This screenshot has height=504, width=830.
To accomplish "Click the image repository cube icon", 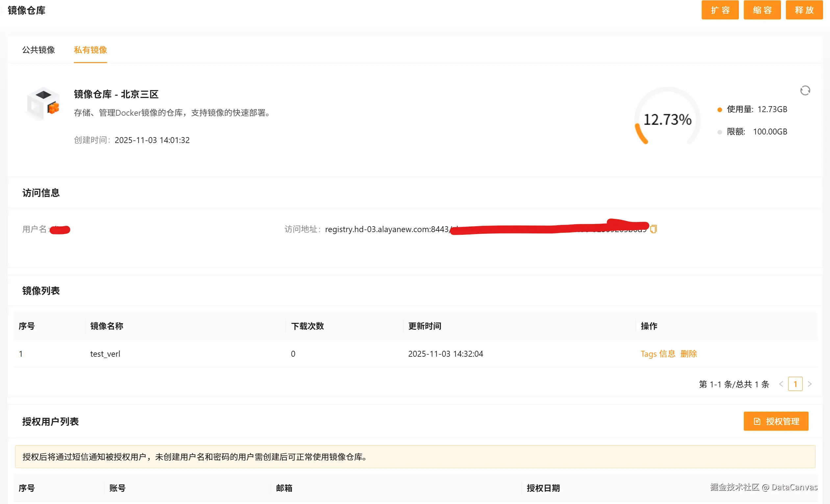I will pos(44,103).
